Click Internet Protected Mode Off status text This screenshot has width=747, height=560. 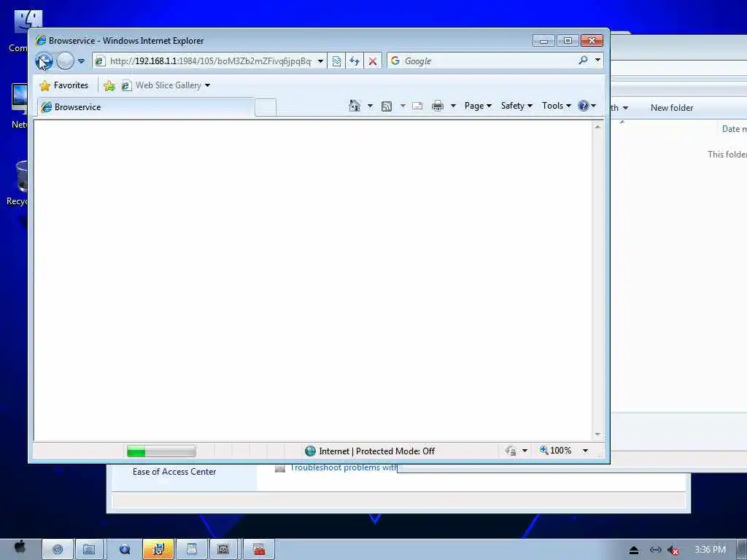(x=376, y=451)
